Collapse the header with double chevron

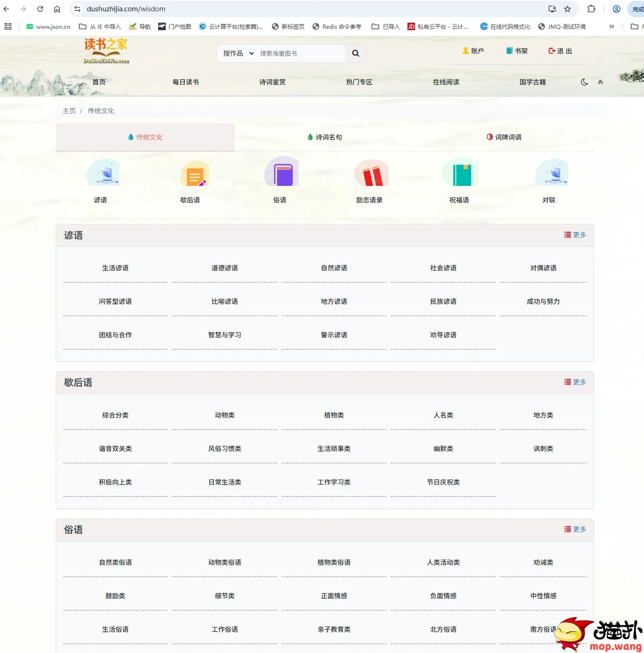tap(601, 82)
